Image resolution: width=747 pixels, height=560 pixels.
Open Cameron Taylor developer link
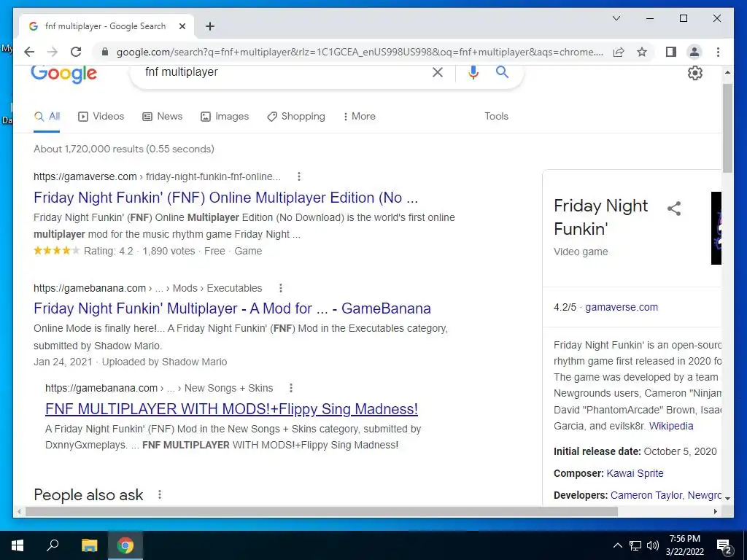pos(646,495)
